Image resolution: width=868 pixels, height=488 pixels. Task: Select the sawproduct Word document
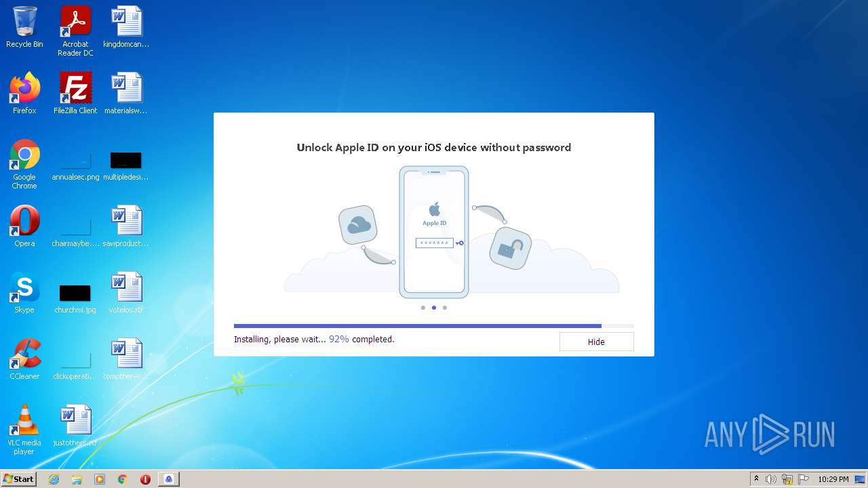126,226
